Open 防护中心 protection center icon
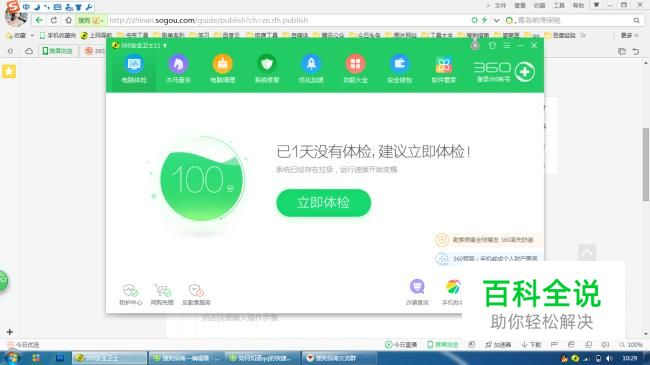Viewport: 650px width, 365px height. pyautogui.click(x=131, y=294)
